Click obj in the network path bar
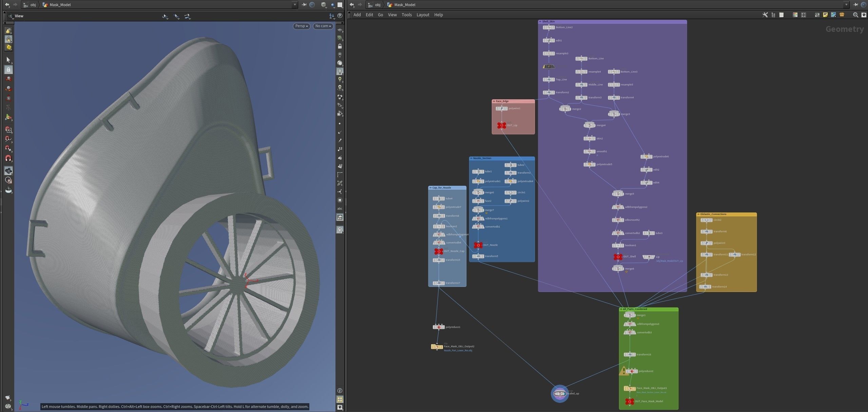This screenshot has width=868, height=412. [x=378, y=5]
